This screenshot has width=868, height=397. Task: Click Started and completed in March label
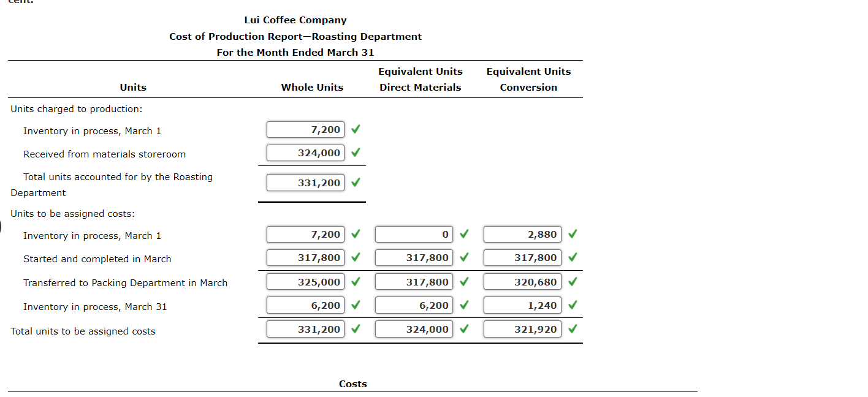pyautogui.click(x=97, y=259)
